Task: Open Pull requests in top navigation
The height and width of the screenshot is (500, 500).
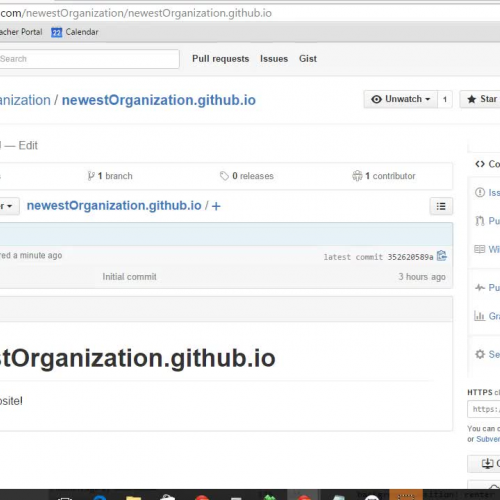Action: pos(221,59)
